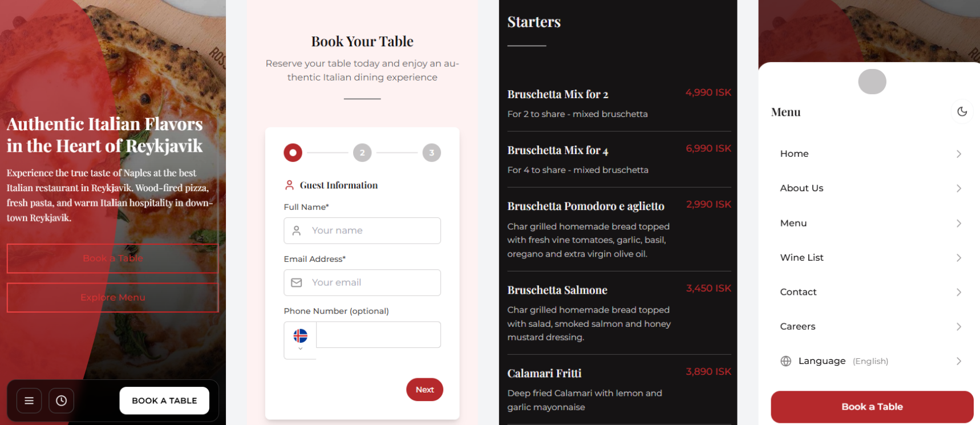Screen dimensions: 980x425
Task: Click the Icelandic flag country selector
Action: [x=300, y=335]
